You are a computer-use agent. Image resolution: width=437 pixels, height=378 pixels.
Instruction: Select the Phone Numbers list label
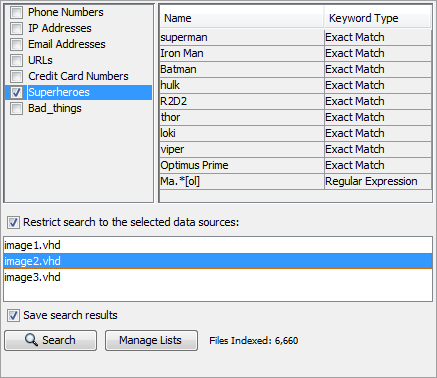point(66,12)
